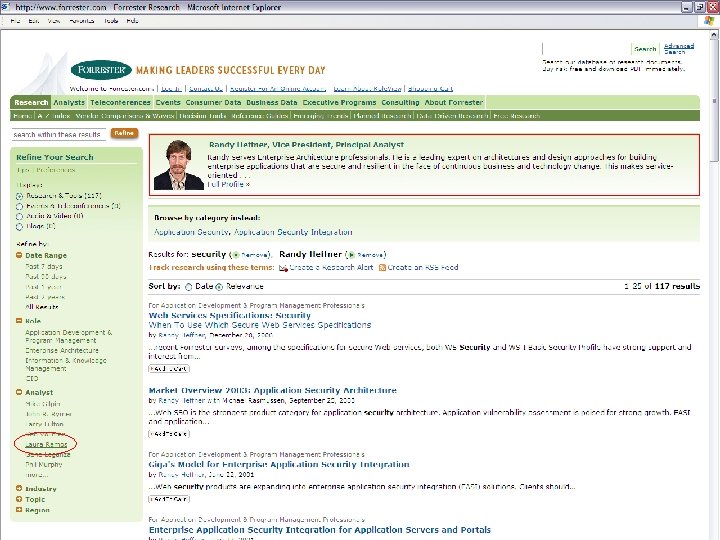Sort results by Relevance
720x540 pixels.
[x=219, y=287]
